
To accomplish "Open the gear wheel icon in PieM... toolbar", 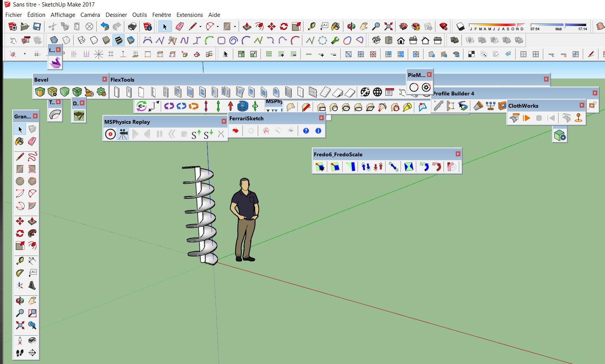I will pyautogui.click(x=426, y=87).
